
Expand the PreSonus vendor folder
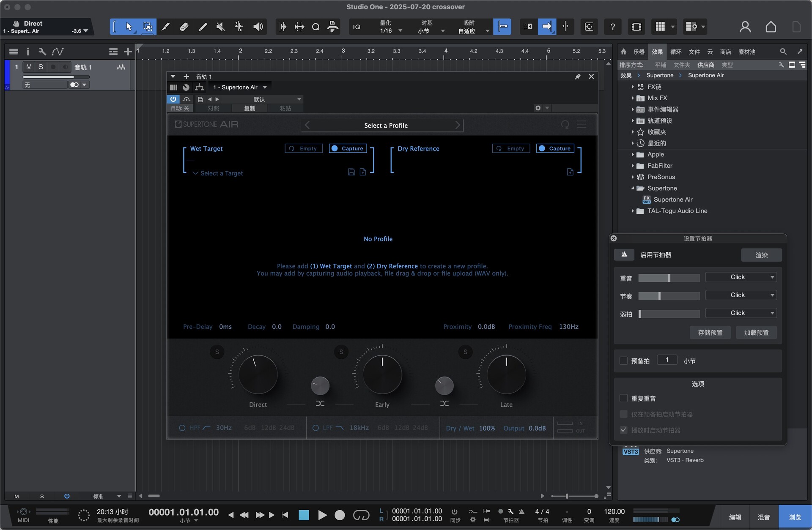pyautogui.click(x=633, y=177)
